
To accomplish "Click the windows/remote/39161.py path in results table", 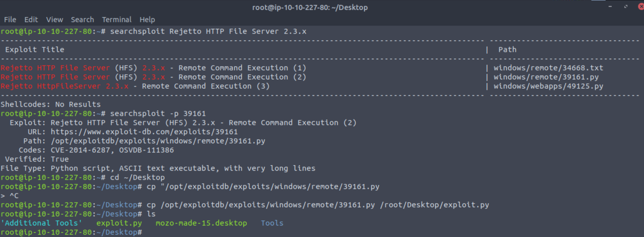I will [546, 77].
